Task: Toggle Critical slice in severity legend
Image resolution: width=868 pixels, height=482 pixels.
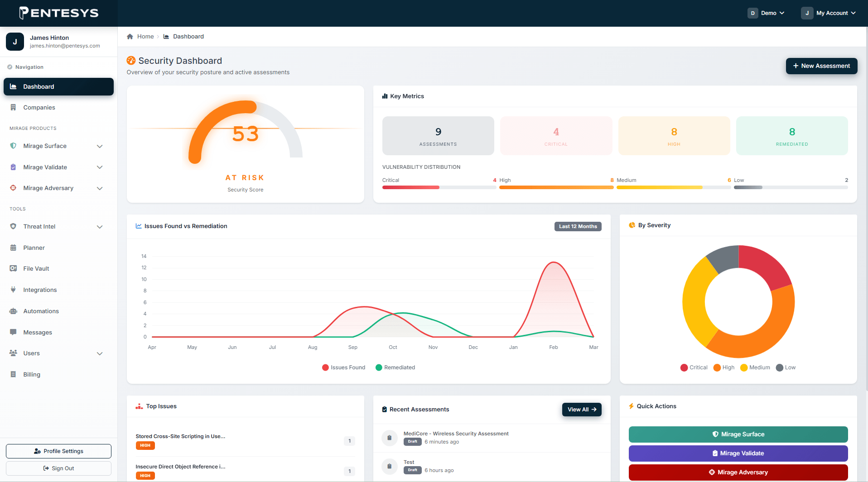Action: 694,367
